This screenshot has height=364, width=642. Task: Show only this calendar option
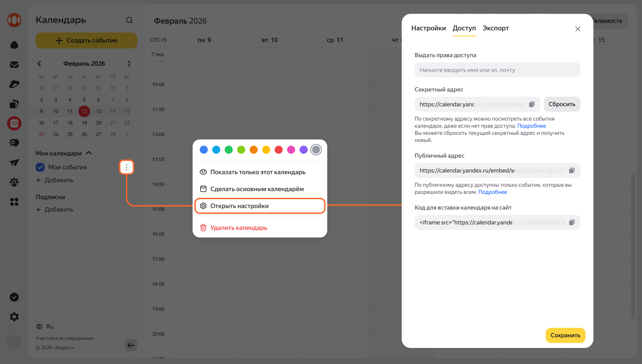[x=258, y=172]
